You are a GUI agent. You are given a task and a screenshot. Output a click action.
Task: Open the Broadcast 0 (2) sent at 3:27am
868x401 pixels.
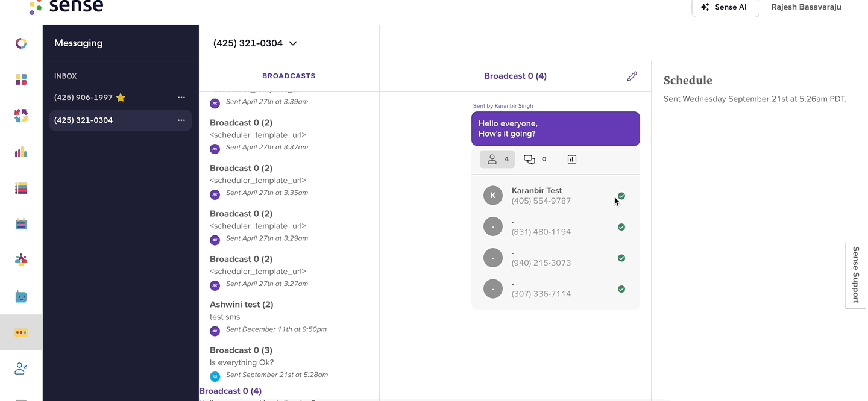[x=289, y=272]
